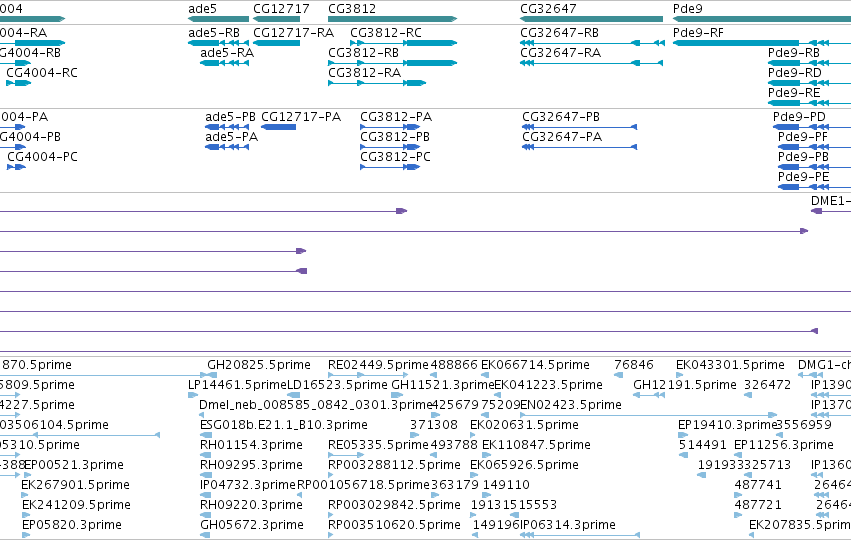The width and height of the screenshot is (851, 540).
Task: Select protein CG3812-PB
Action: click(x=390, y=147)
